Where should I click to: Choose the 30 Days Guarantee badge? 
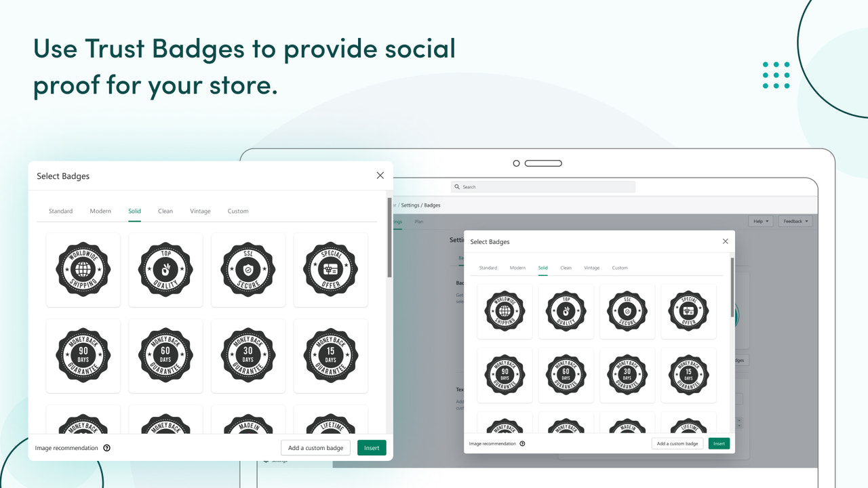coord(248,355)
